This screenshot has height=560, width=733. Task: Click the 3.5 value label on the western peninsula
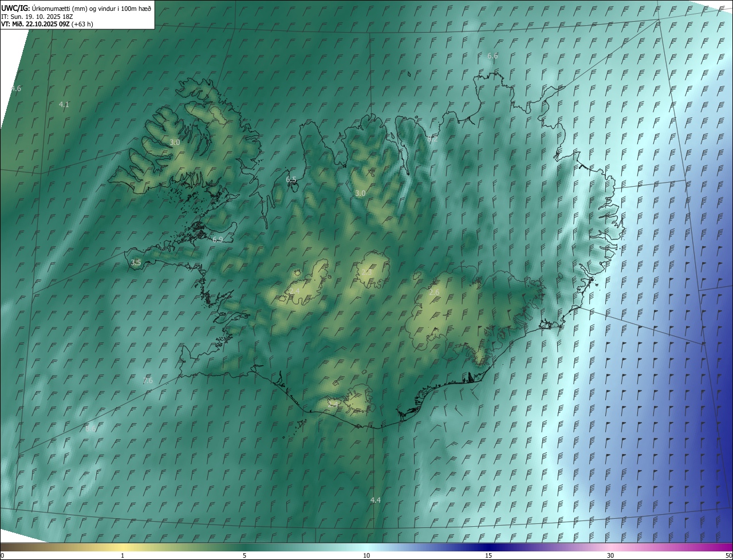tap(136, 262)
